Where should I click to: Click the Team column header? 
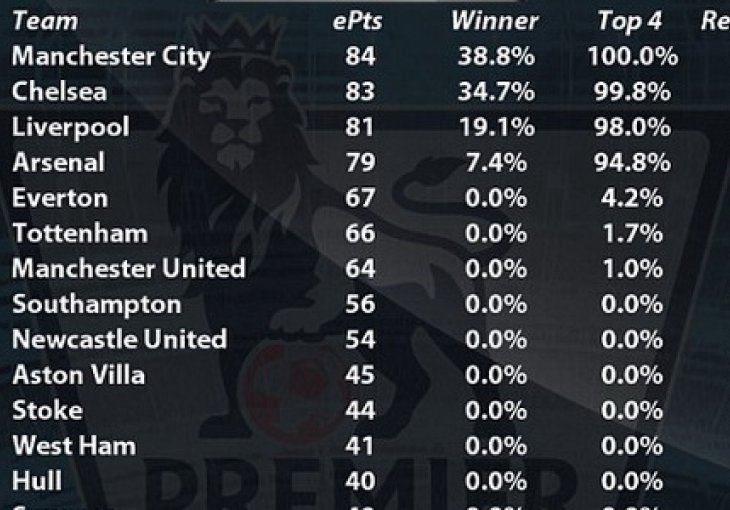[45, 21]
